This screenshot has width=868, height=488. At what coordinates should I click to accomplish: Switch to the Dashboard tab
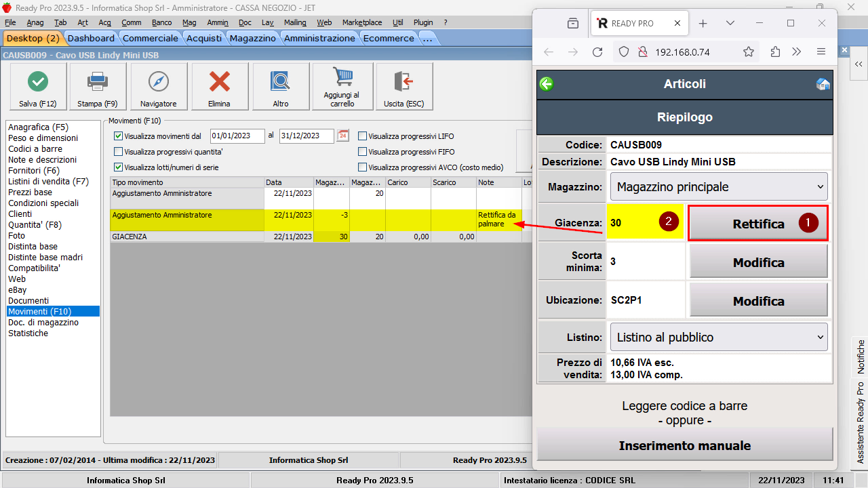91,39
